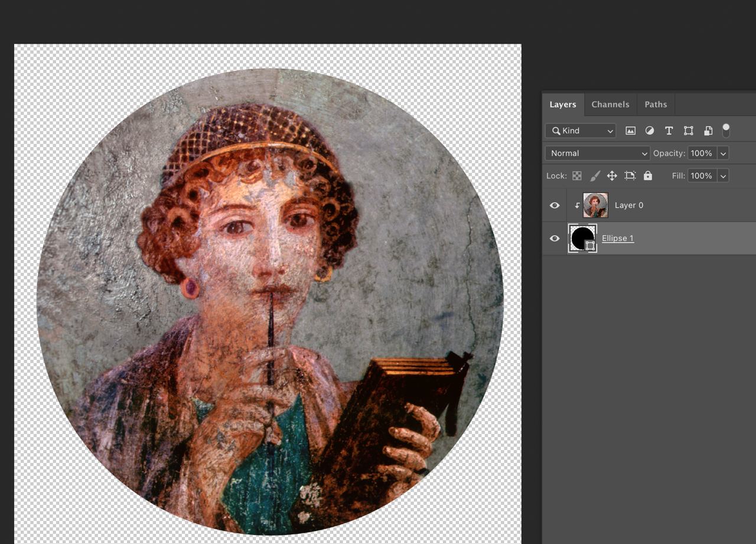Lock image pixels brush icon

[595, 175]
